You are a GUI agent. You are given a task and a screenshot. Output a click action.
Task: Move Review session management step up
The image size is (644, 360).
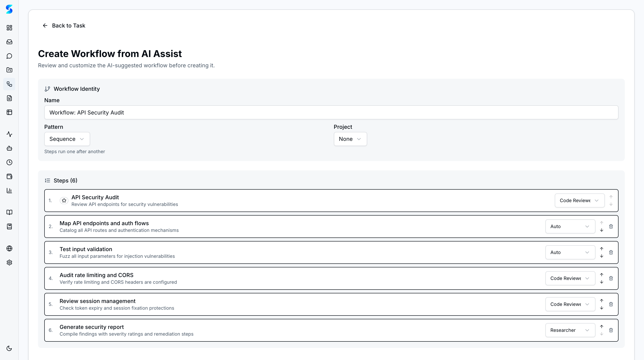602,301
